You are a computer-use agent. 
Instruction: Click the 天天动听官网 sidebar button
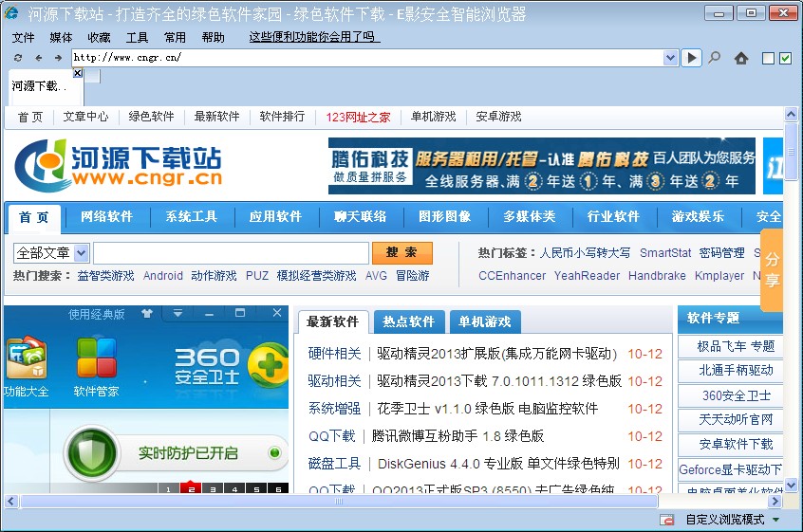pos(731,419)
